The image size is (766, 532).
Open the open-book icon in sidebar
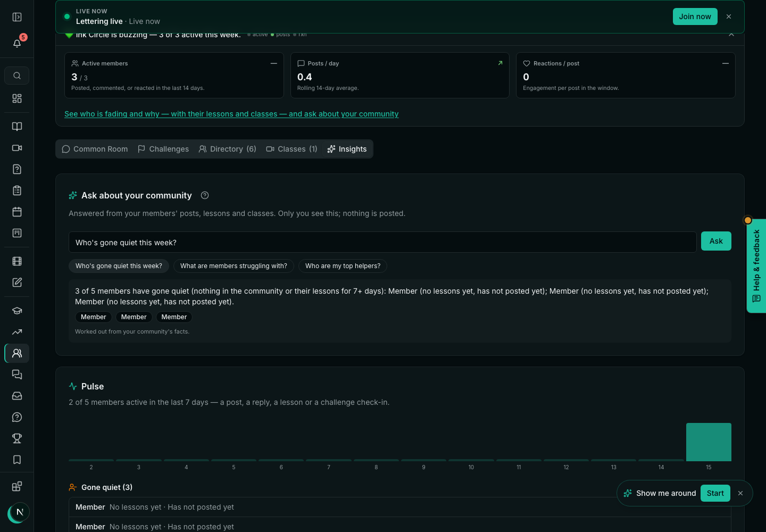tap(17, 127)
